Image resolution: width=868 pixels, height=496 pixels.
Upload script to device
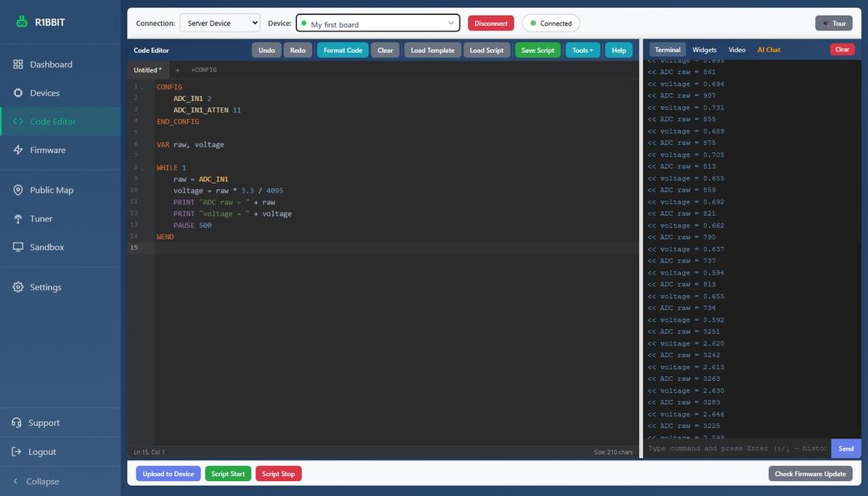(168, 474)
